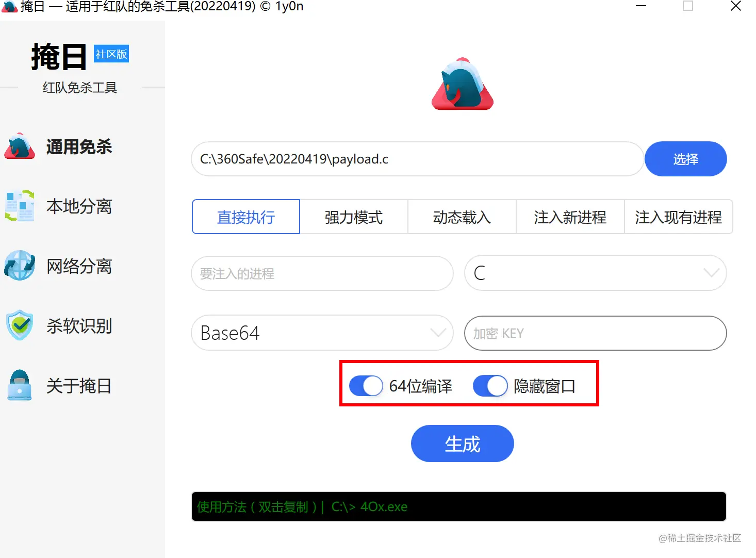Close the 掩日 window
This screenshot has height=558, width=756.
coord(736,6)
